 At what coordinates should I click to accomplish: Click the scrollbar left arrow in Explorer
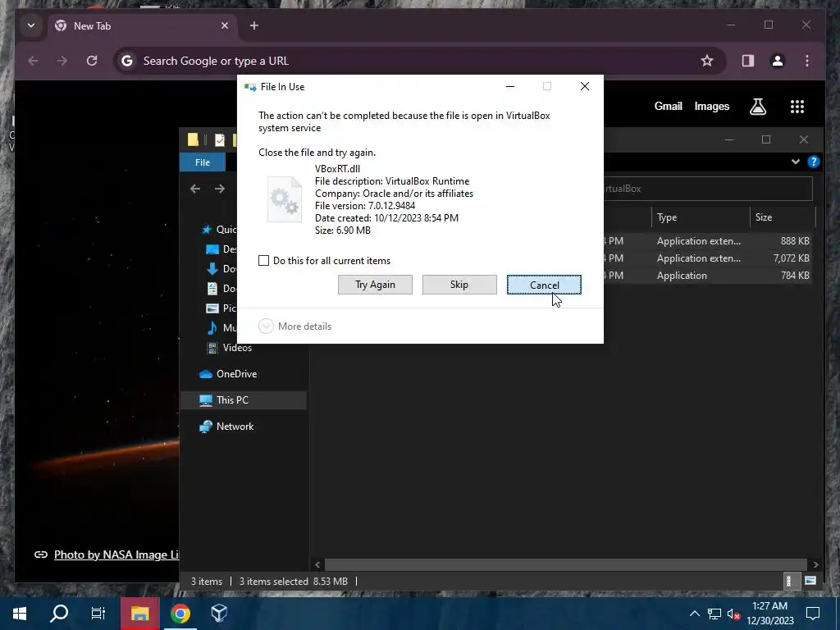tap(317, 564)
